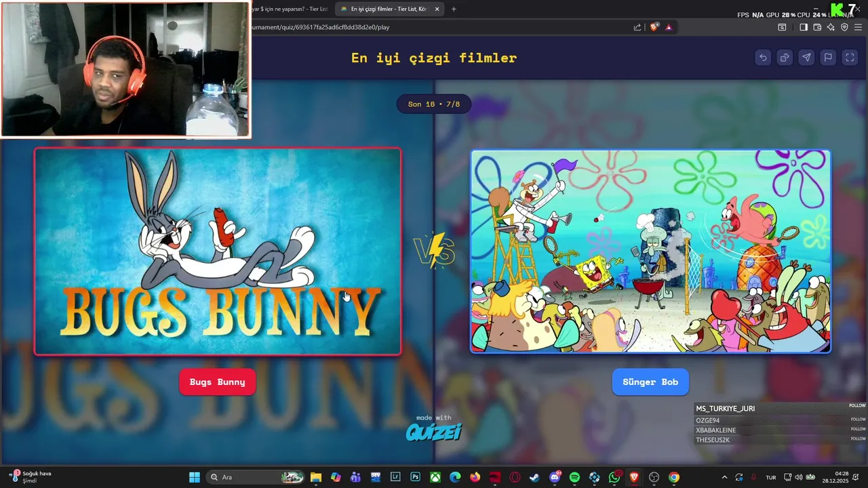This screenshot has width=868, height=488.
Task: Open Steam from the taskbar
Action: (534, 477)
